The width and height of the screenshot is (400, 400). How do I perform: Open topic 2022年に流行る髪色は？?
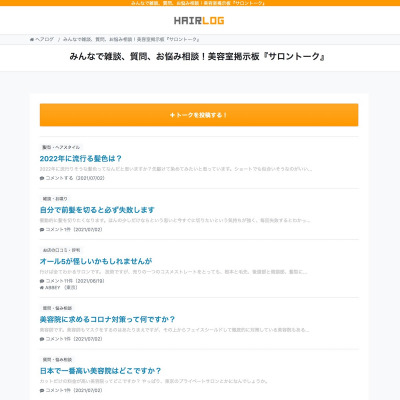[81, 158]
